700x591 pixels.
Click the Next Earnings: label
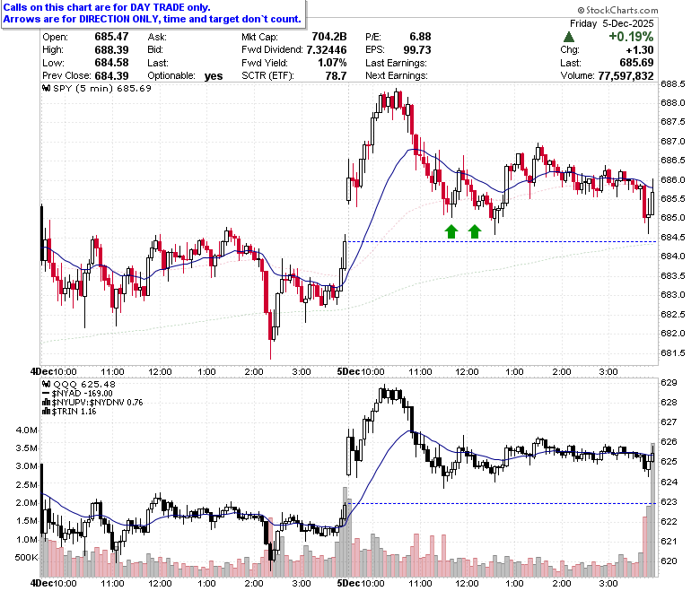(x=397, y=76)
